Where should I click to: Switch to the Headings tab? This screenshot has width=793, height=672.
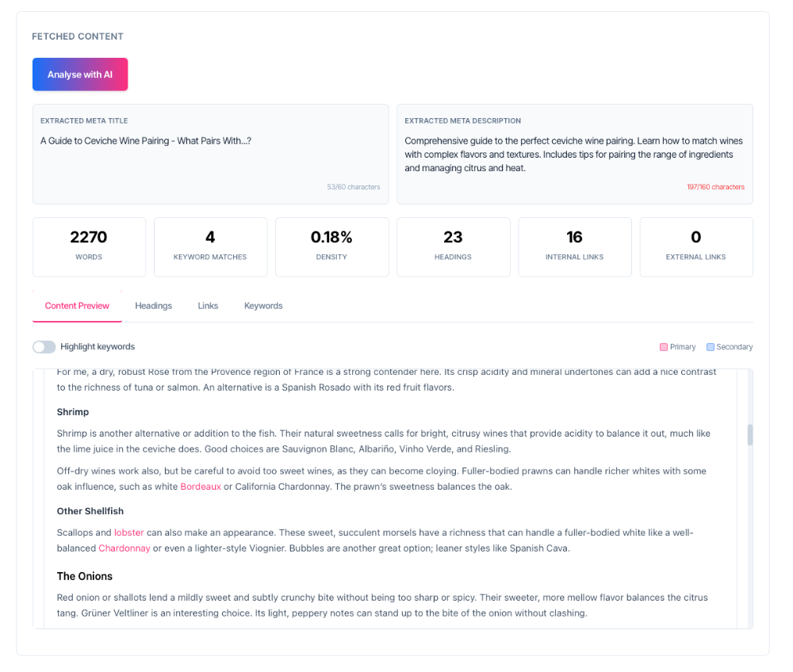coord(153,306)
